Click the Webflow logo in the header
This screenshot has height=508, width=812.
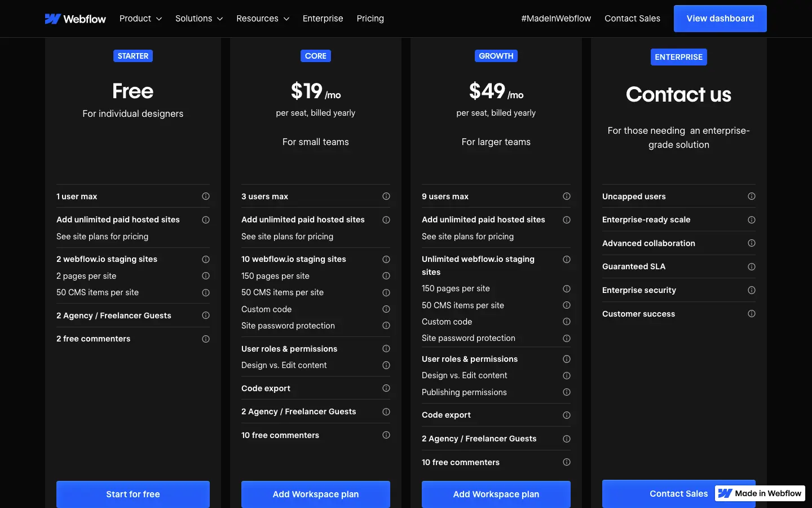click(76, 19)
